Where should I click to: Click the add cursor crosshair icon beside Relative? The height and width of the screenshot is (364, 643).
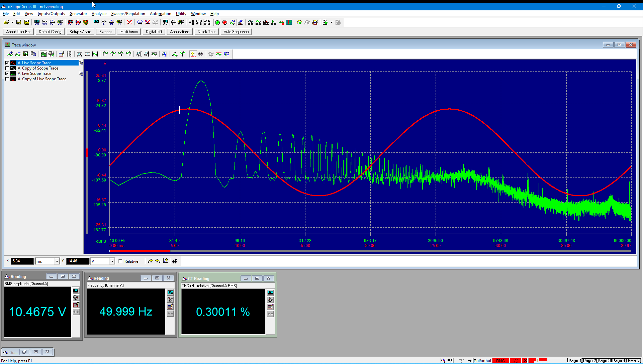[150, 261]
